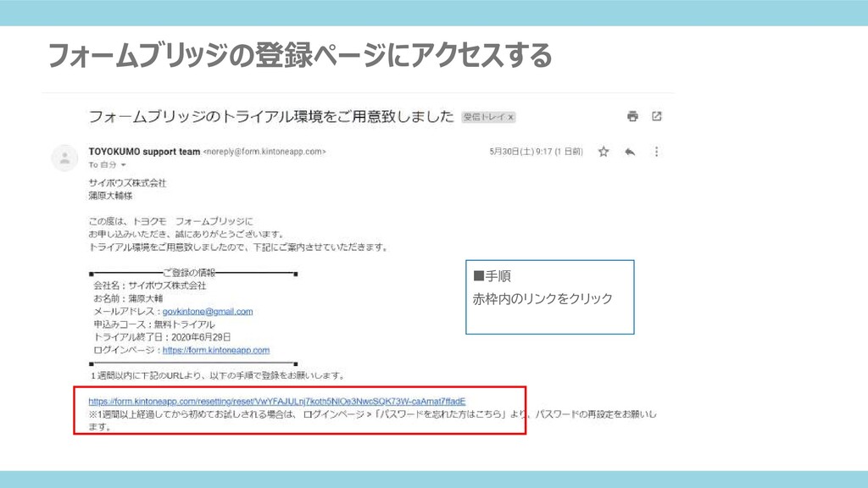Click the line お名前：蒲原大輔
Image resolution: width=868 pixels, height=488 pixels.
click(x=128, y=299)
